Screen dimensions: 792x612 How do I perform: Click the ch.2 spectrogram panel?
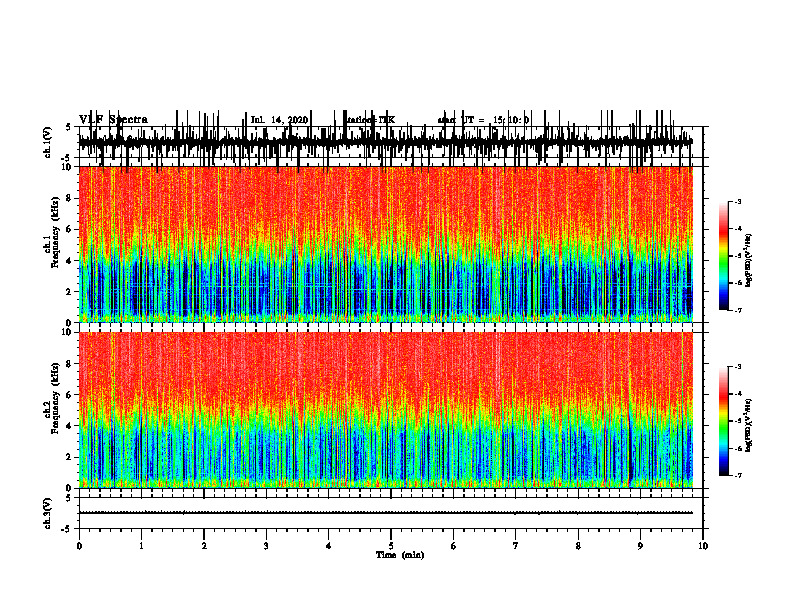point(386,410)
